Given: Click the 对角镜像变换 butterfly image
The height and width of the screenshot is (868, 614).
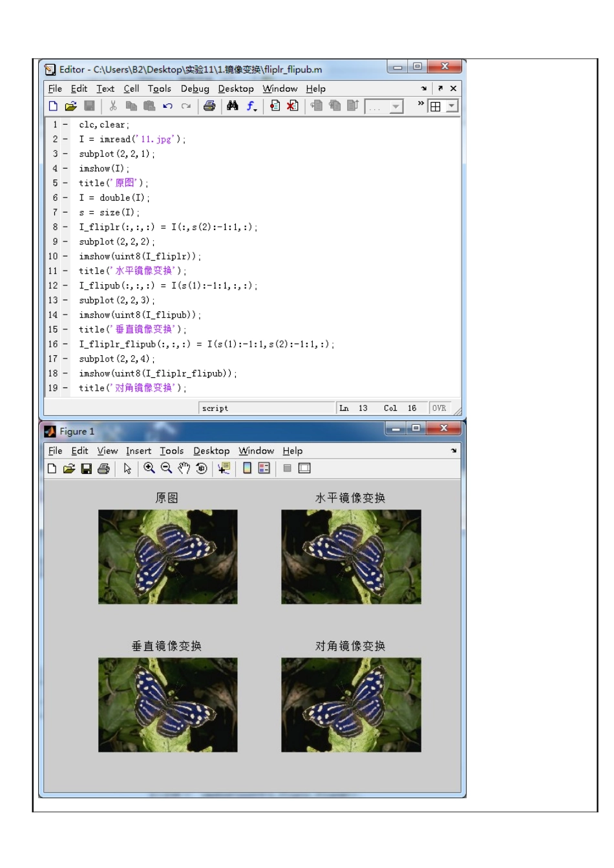Looking at the screenshot, I should [351, 705].
